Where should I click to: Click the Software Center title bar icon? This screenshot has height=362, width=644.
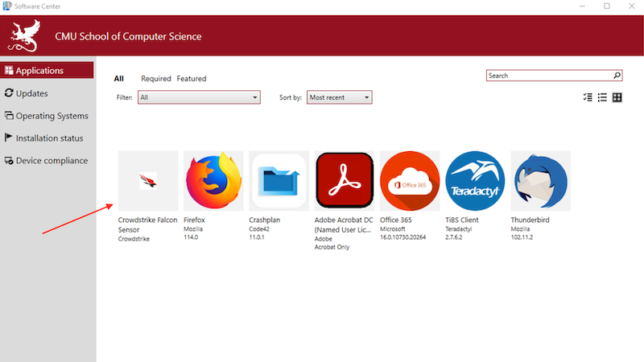click(x=7, y=6)
